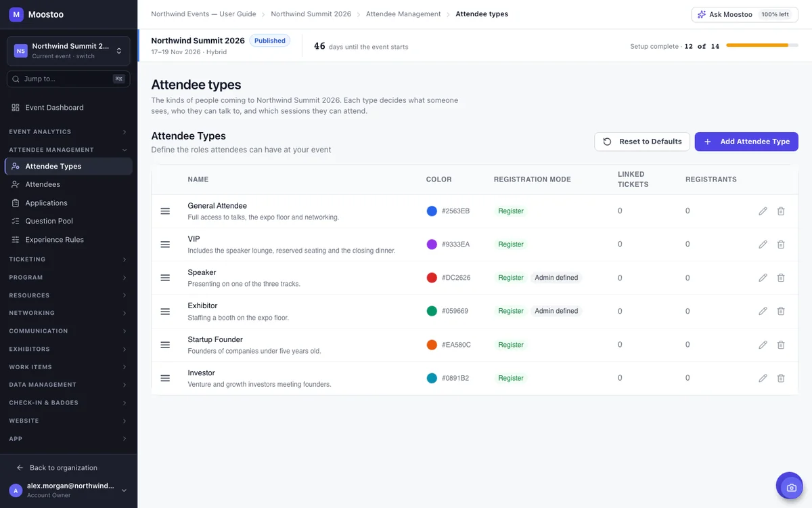Viewport: 812px width, 508px height.
Task: Click the Speaker row drag handle
Action: (x=165, y=278)
